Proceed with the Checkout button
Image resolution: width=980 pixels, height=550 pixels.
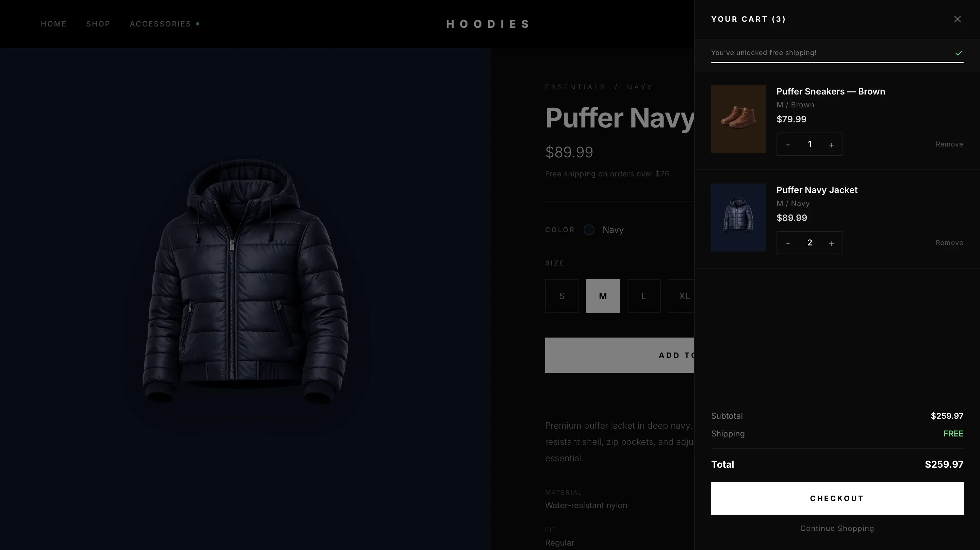click(837, 498)
